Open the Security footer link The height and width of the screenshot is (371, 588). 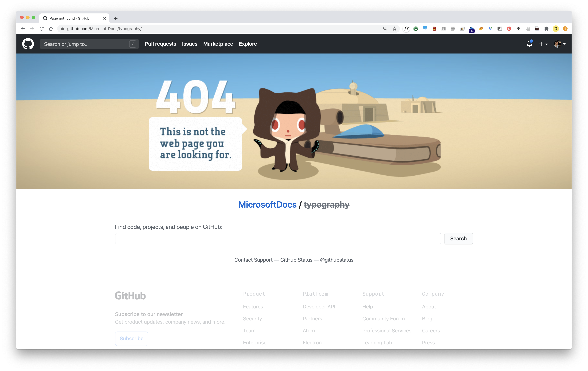(x=253, y=319)
